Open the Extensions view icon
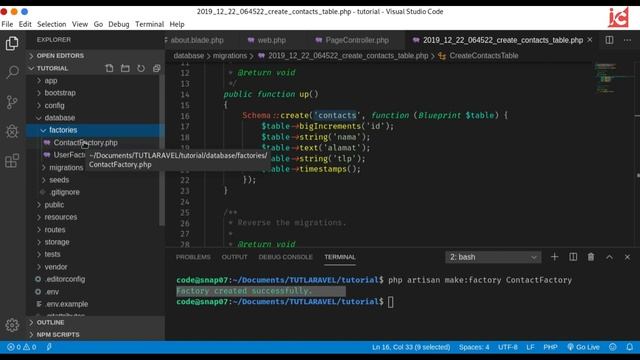The width and height of the screenshot is (640, 360). [12, 161]
